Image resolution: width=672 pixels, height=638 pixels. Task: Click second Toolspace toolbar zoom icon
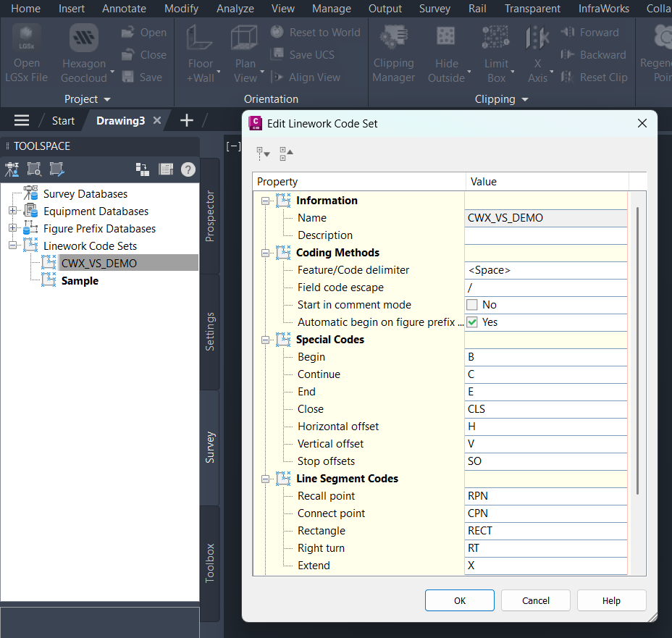click(34, 169)
